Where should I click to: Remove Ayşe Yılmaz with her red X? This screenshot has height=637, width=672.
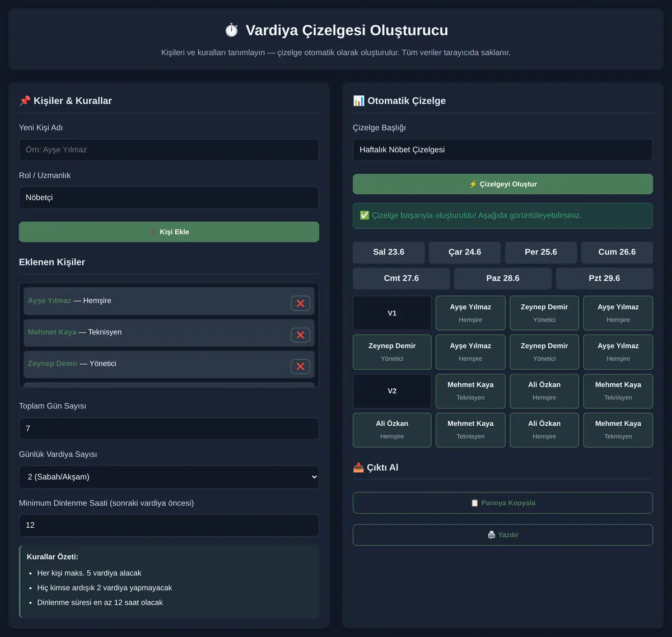pos(300,303)
